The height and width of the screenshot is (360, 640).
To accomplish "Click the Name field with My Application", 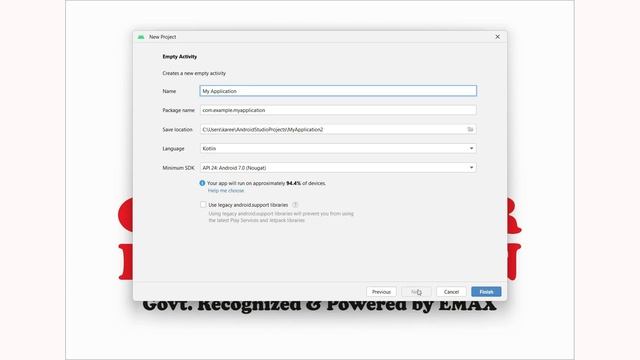I will (x=338, y=91).
